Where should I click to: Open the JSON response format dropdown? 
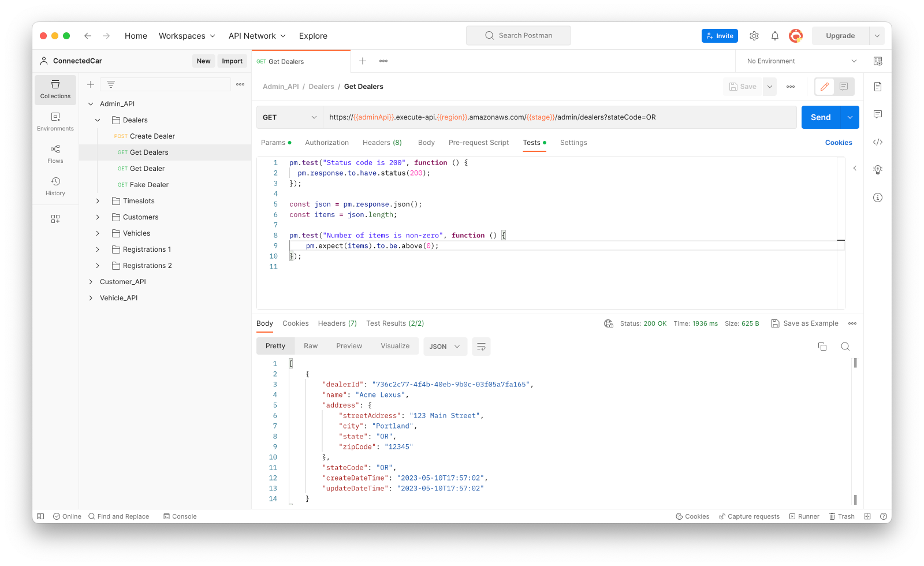tap(445, 347)
